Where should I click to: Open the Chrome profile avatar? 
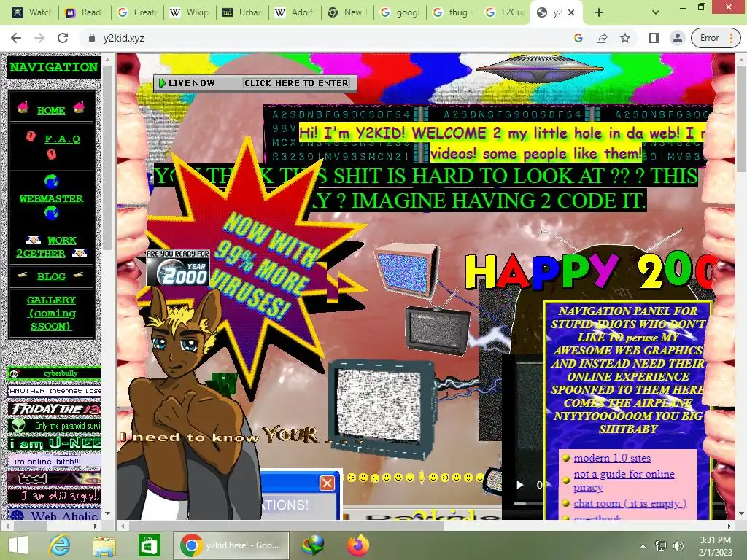point(678,38)
